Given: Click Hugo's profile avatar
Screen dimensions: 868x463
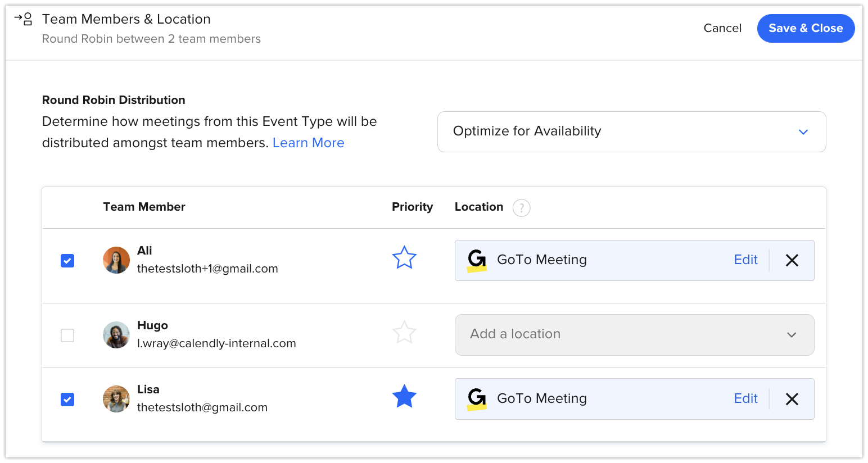Looking at the screenshot, I should coord(116,335).
